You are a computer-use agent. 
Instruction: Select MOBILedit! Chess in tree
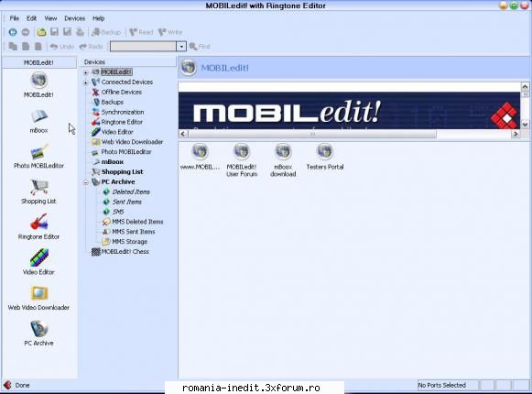(125, 252)
